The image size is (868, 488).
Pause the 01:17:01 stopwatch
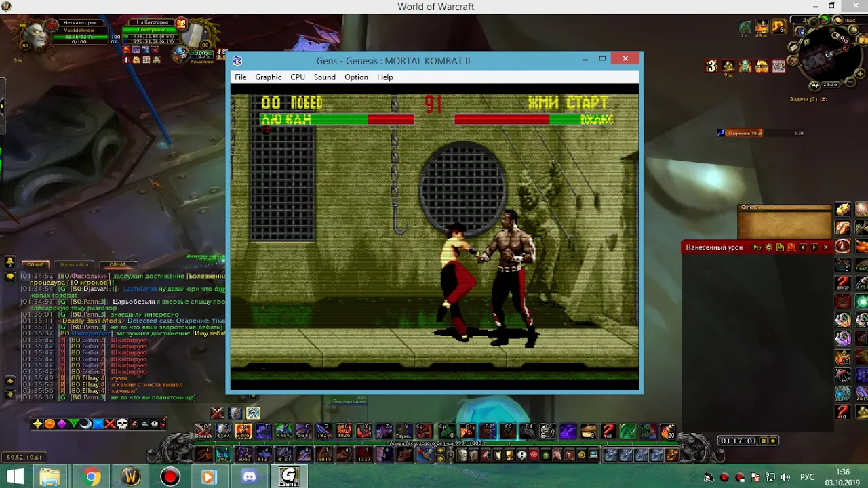coord(764,441)
